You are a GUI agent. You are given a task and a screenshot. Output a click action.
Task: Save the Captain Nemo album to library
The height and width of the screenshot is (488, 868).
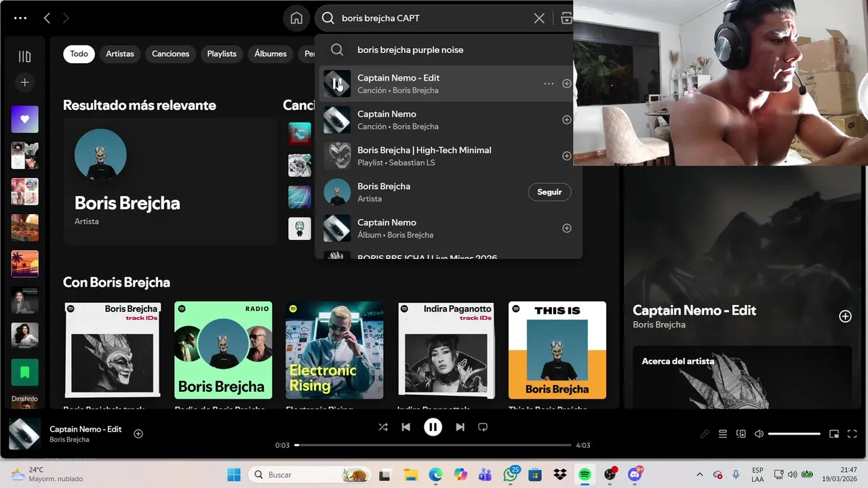[567, 228]
